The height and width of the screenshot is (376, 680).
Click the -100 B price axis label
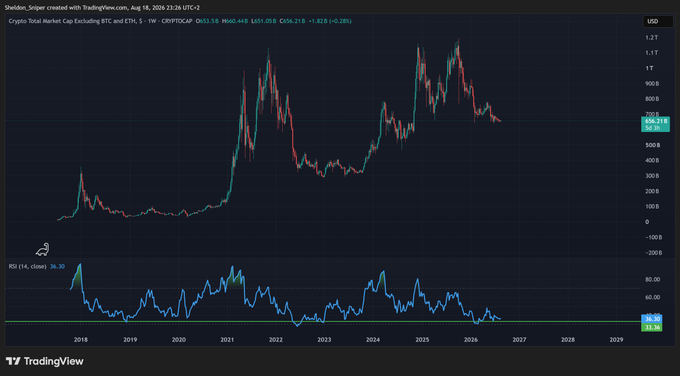pyautogui.click(x=653, y=238)
